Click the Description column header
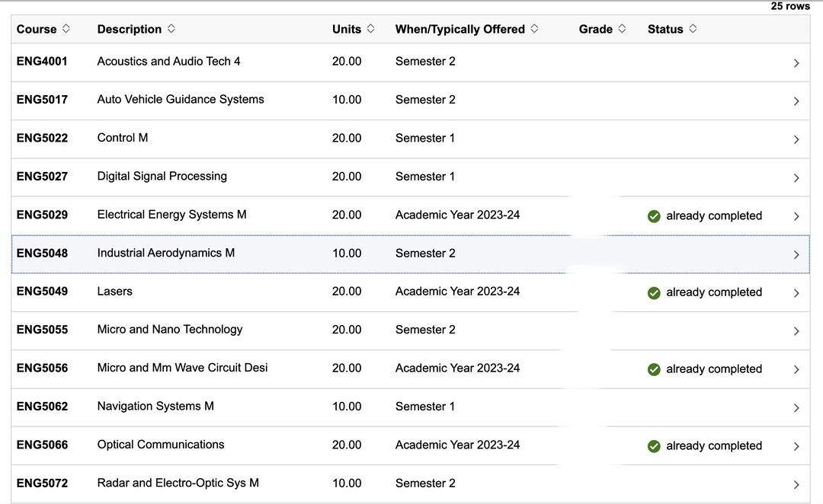 [x=129, y=30]
